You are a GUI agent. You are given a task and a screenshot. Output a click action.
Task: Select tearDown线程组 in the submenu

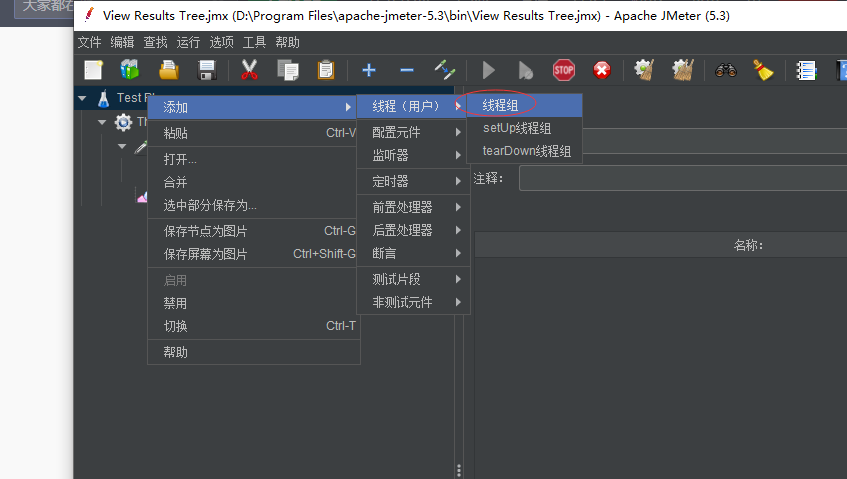pyautogui.click(x=525, y=151)
